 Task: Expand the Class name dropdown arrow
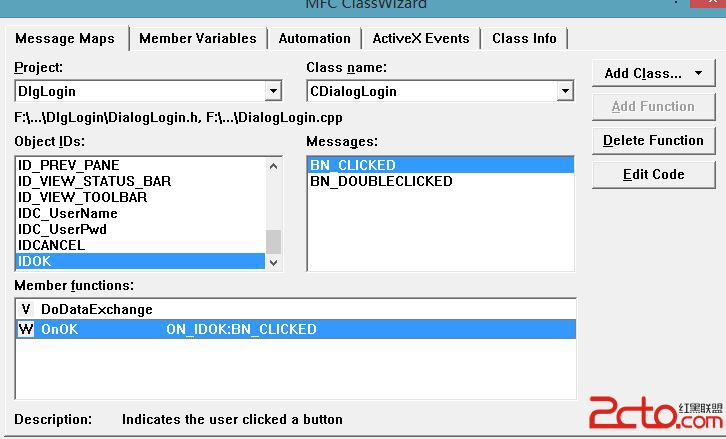(x=565, y=91)
